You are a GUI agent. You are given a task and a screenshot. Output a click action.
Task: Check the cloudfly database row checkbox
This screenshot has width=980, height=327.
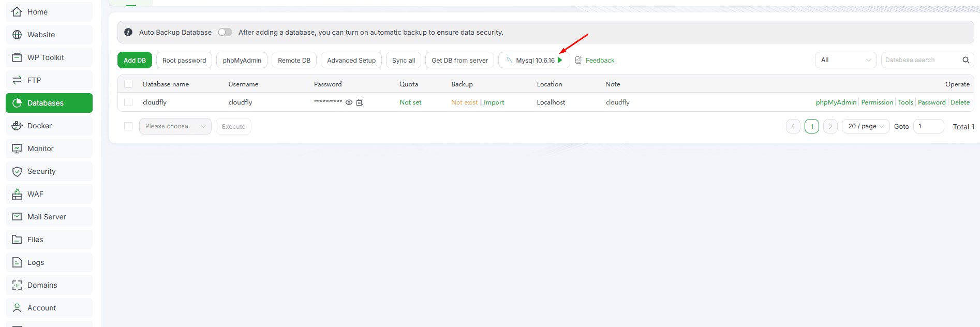pos(128,102)
